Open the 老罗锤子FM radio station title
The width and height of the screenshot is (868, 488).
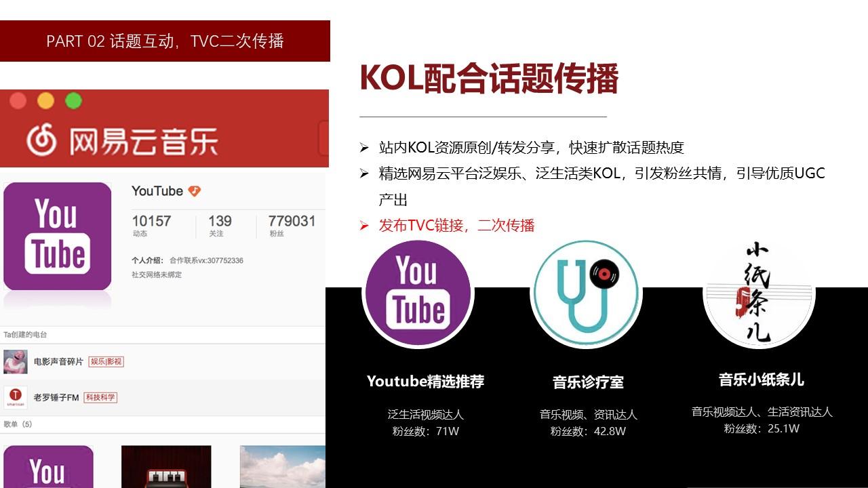pyautogui.click(x=56, y=397)
